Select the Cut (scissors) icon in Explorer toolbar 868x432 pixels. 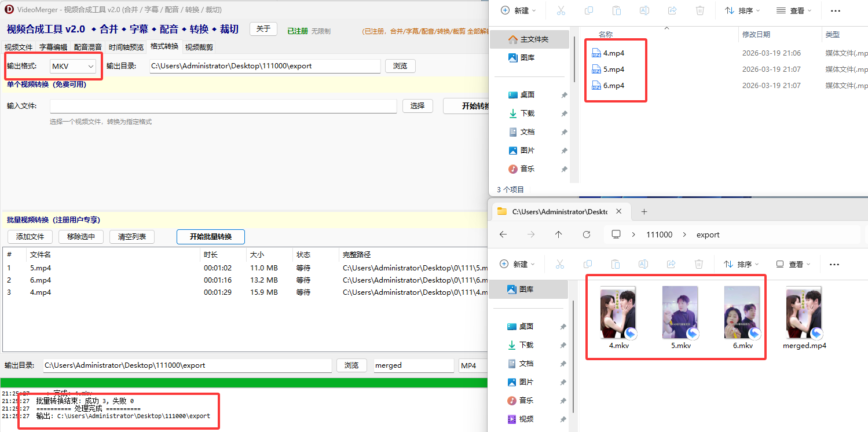[560, 10]
